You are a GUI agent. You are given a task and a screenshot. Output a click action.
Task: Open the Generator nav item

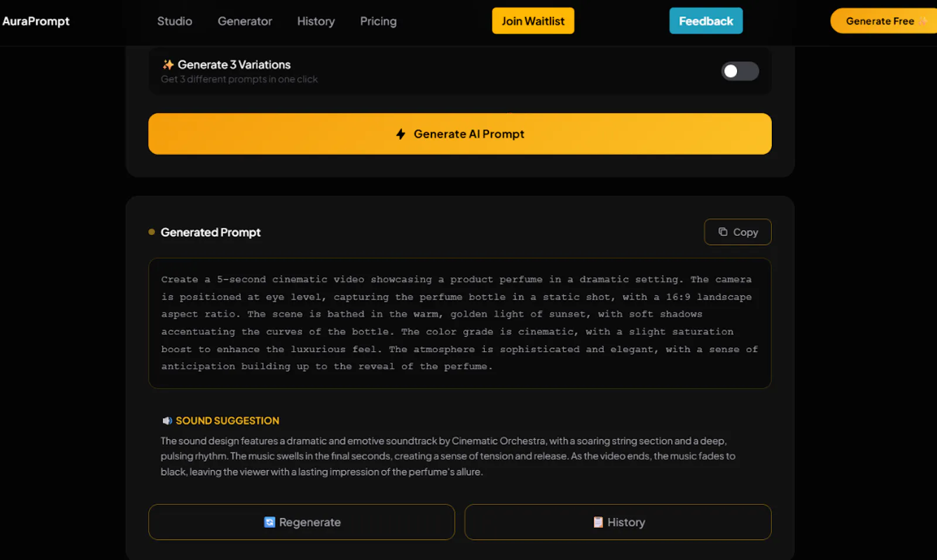245,21
